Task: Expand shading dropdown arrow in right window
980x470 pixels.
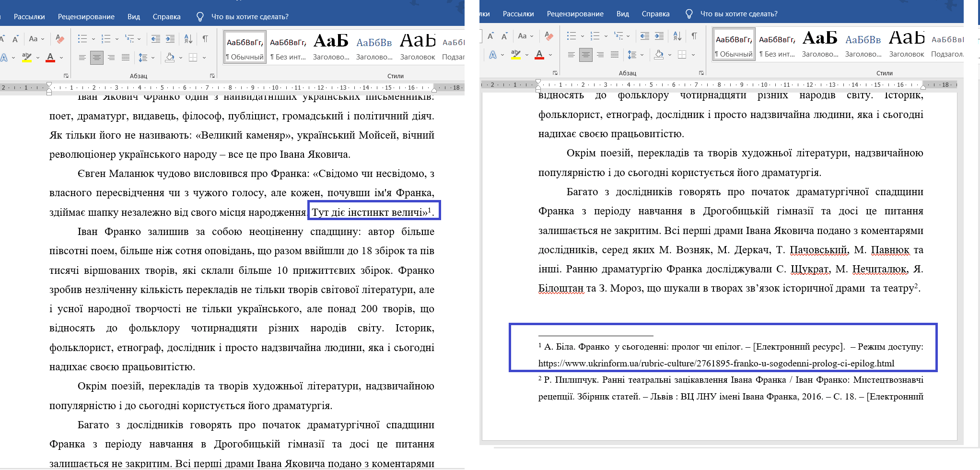Action: (669, 55)
